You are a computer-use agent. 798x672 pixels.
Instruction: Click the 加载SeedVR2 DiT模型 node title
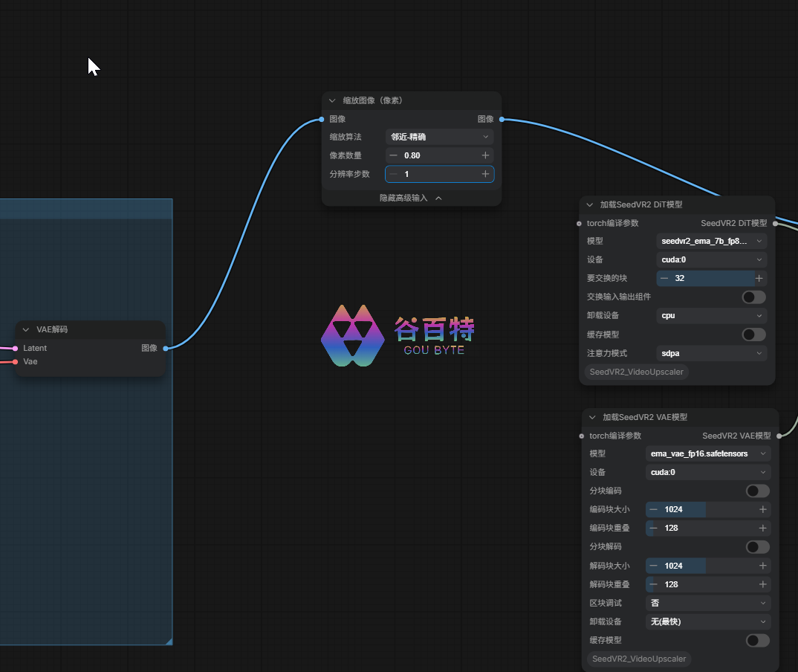click(x=641, y=204)
